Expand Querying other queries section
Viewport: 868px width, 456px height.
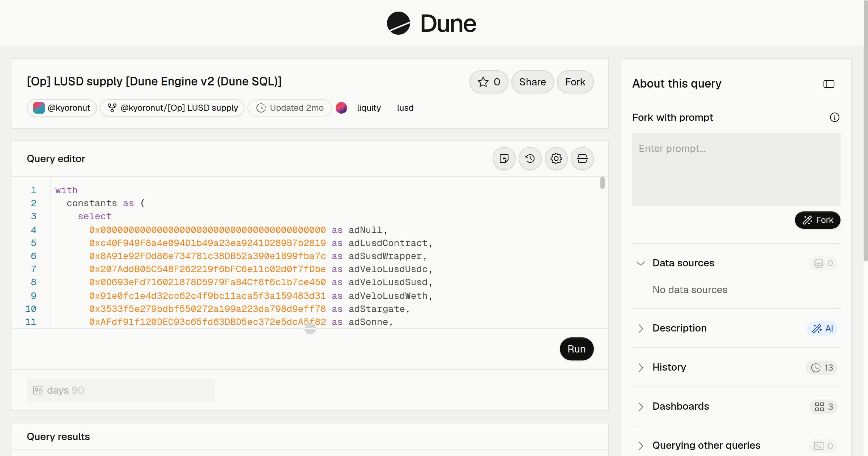click(x=641, y=446)
